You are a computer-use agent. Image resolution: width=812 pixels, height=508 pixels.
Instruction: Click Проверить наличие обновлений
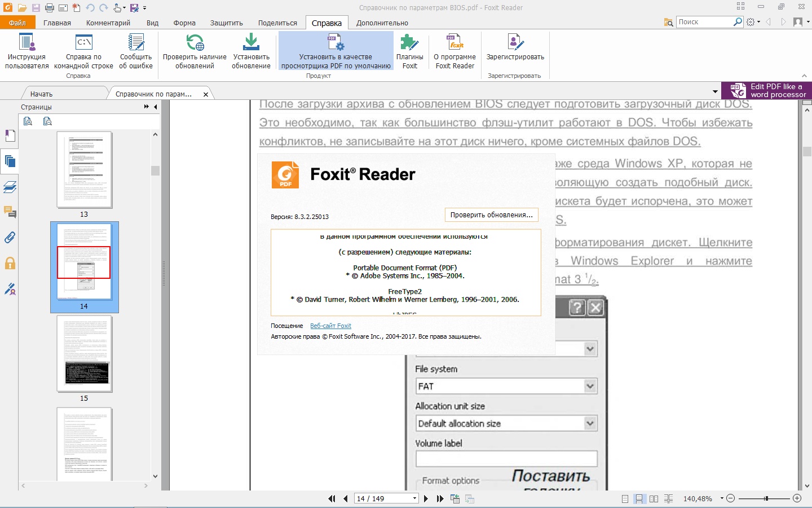(x=195, y=51)
